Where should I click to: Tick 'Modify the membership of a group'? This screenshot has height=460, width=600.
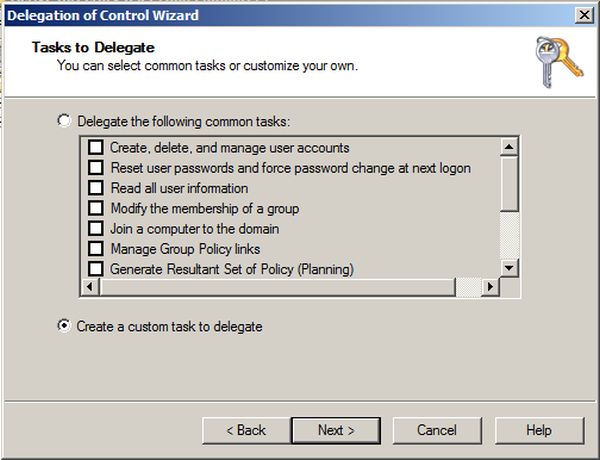(x=95, y=208)
